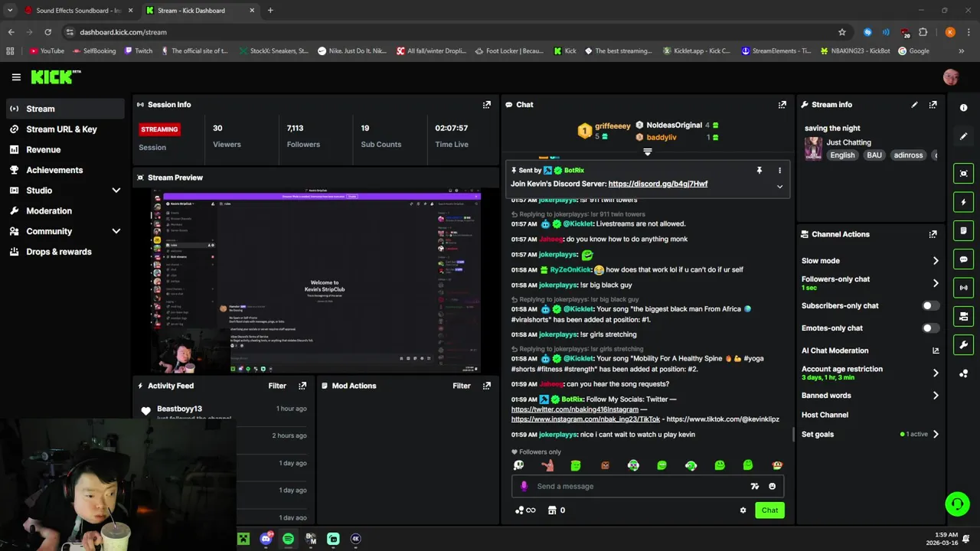Pop out the Stream info panel

(933, 105)
